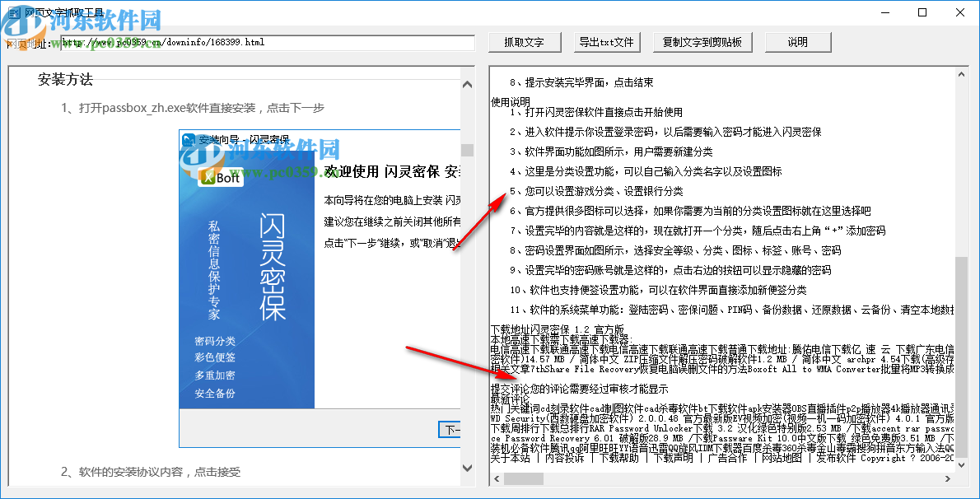This screenshot has width=980, height=499.
Task: Click the XBolt logo in the installer screenshot
Action: pos(219,175)
